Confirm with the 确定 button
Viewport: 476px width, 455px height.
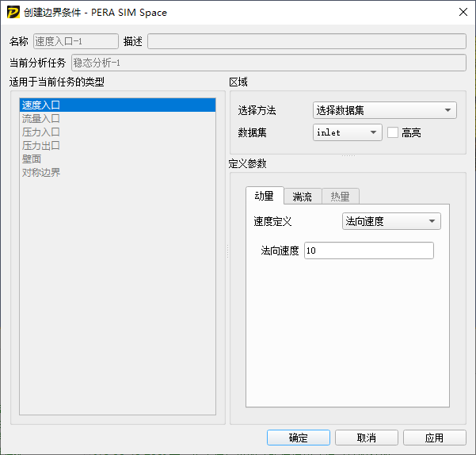click(x=299, y=438)
